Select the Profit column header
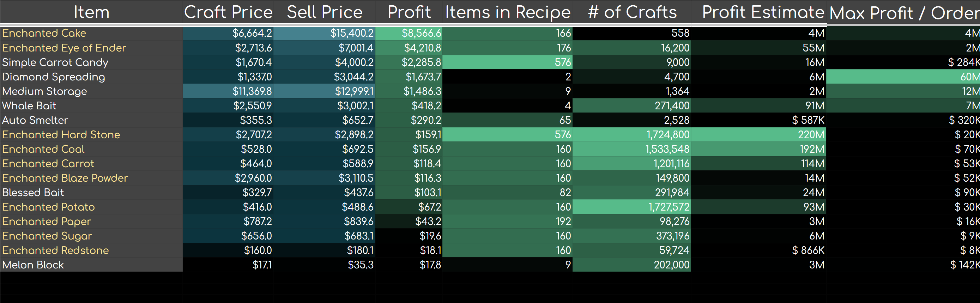This screenshot has height=303, width=980. pyautogui.click(x=409, y=12)
